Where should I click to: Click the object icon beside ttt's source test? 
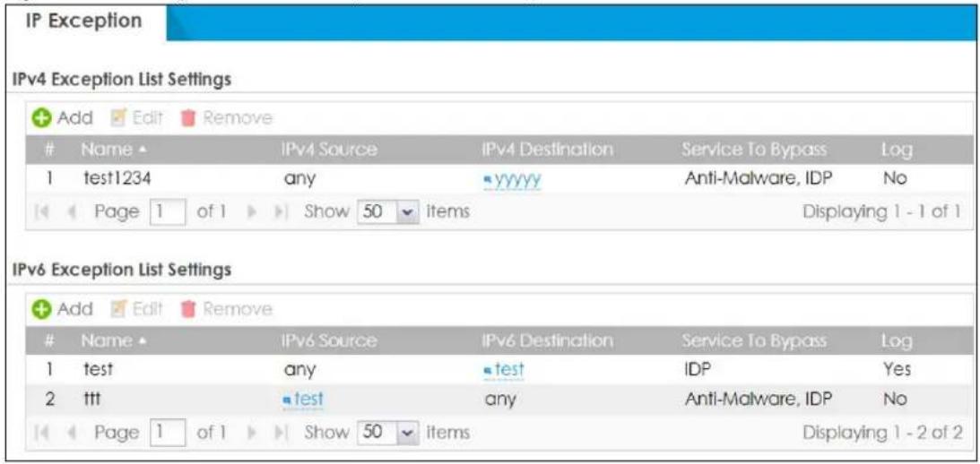(x=288, y=400)
